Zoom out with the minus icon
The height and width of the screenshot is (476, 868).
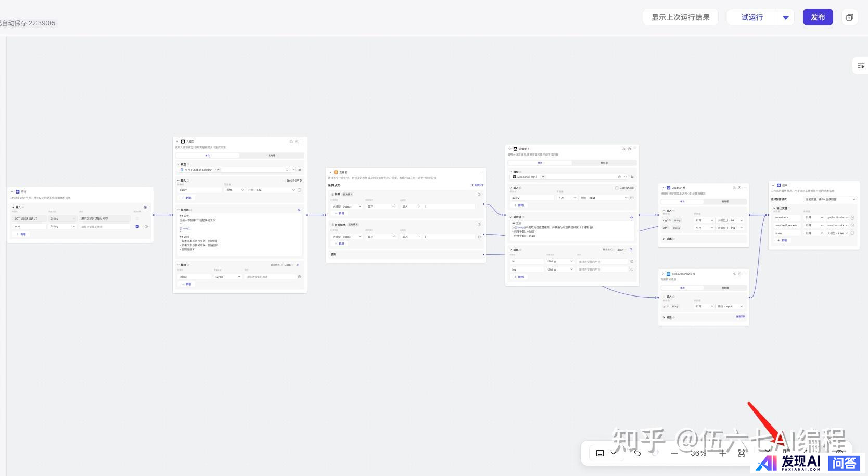674,453
